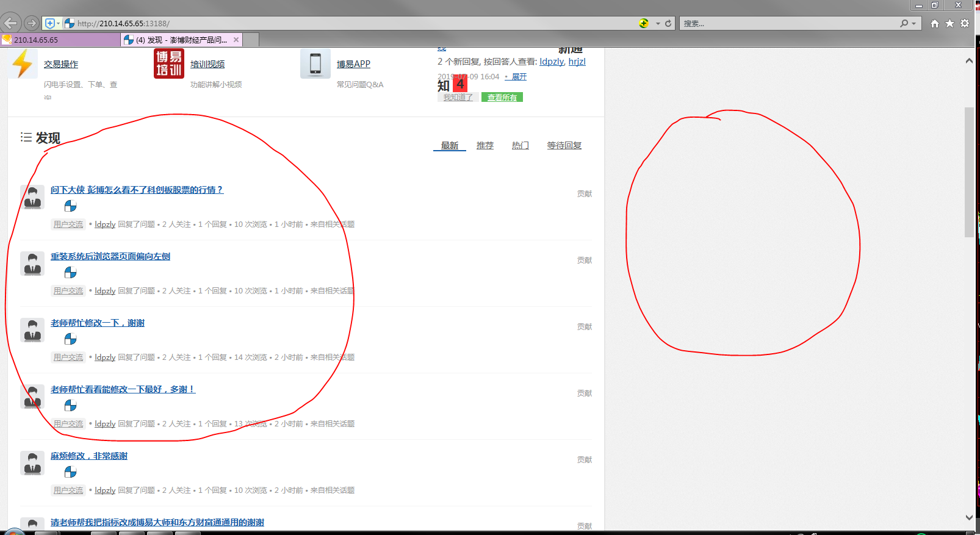Click the browser back arrow button
The width and height of the screenshot is (980, 535).
[x=11, y=23]
